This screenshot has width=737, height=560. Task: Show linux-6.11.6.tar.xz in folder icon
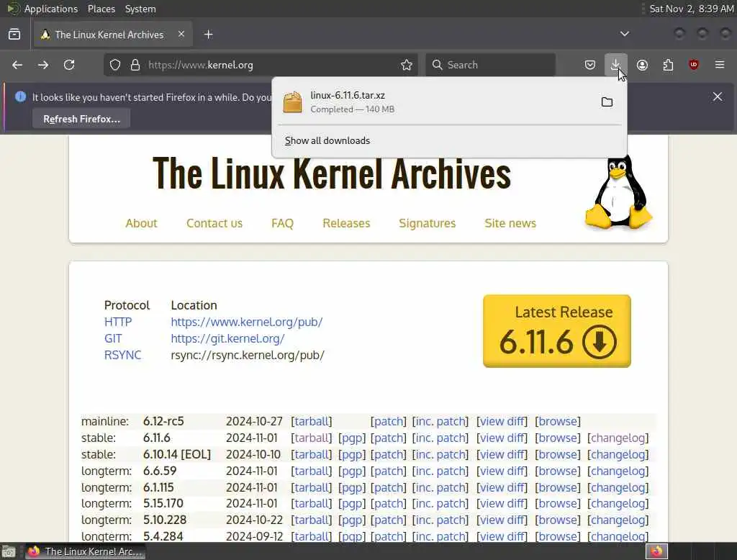click(607, 102)
